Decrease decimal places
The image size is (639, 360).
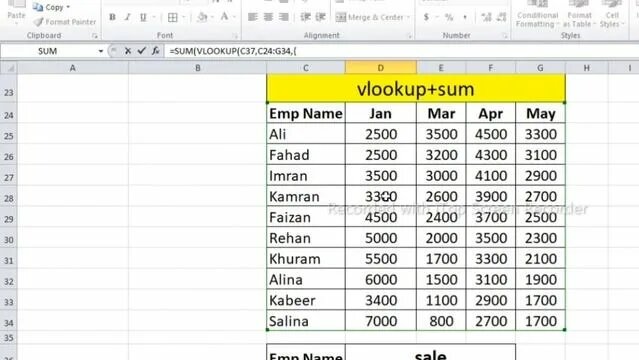[x=502, y=17]
